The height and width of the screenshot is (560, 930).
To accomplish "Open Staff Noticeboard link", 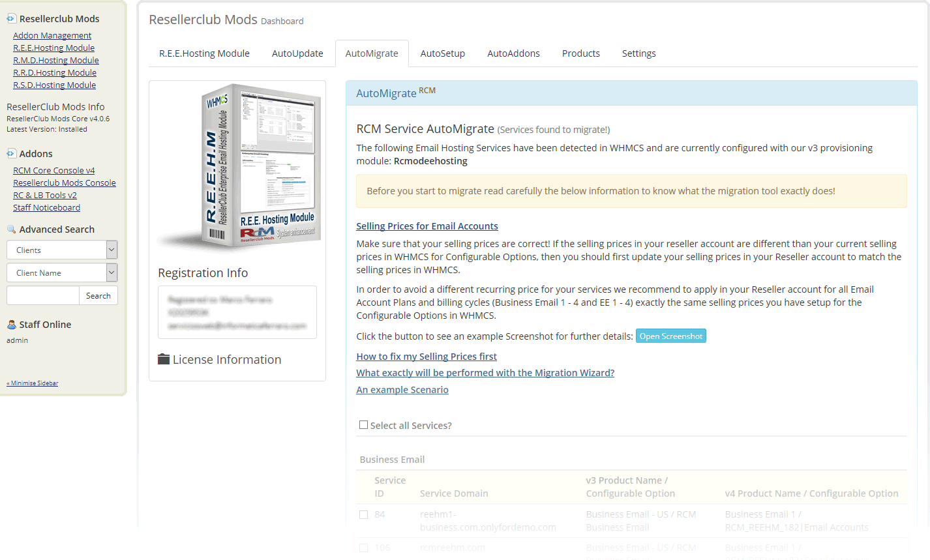I will point(47,207).
